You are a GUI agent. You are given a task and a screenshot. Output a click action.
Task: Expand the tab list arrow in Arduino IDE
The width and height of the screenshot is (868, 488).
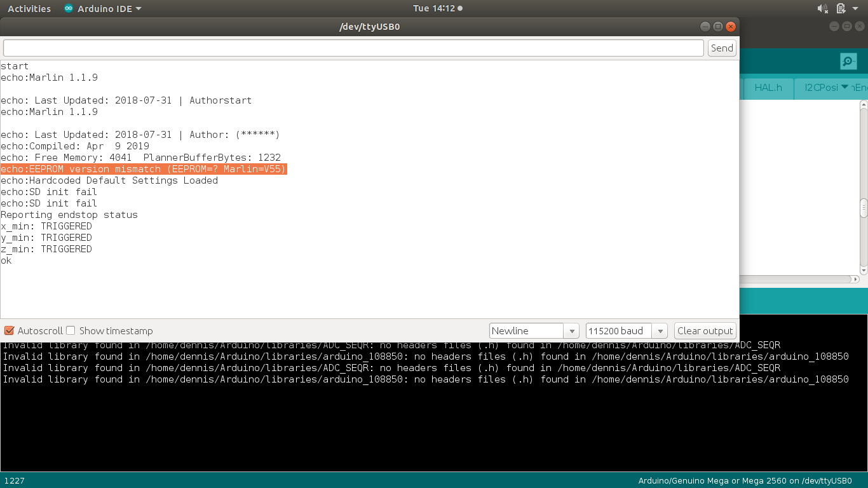click(844, 87)
